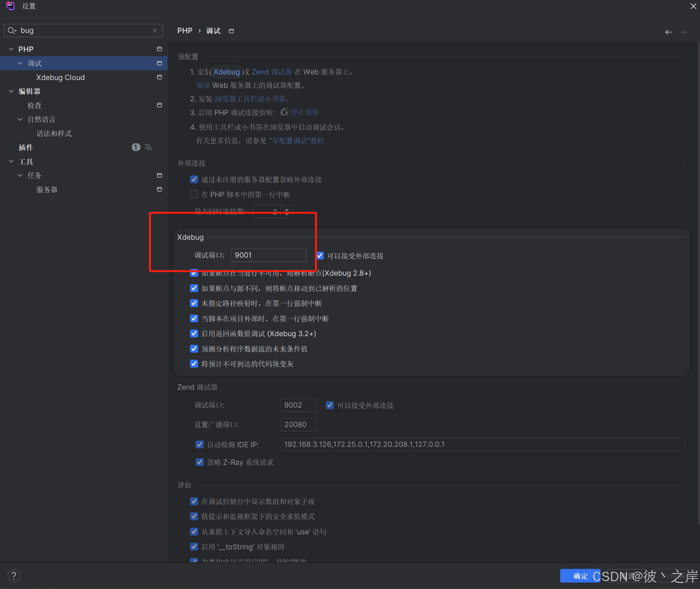Navigate back with the left arrow icon
Viewport: 700px width, 589px height.
coord(668,32)
